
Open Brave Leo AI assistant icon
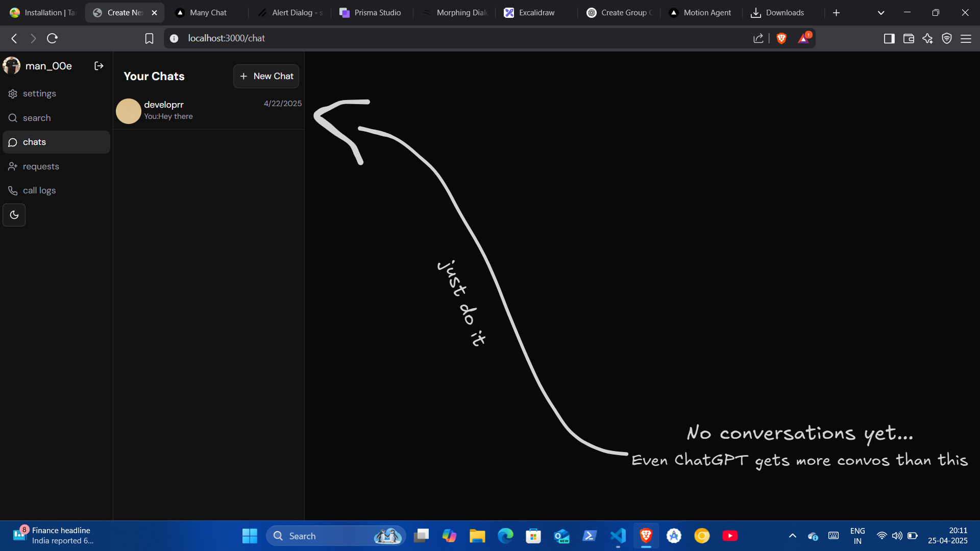pyautogui.click(x=927, y=38)
